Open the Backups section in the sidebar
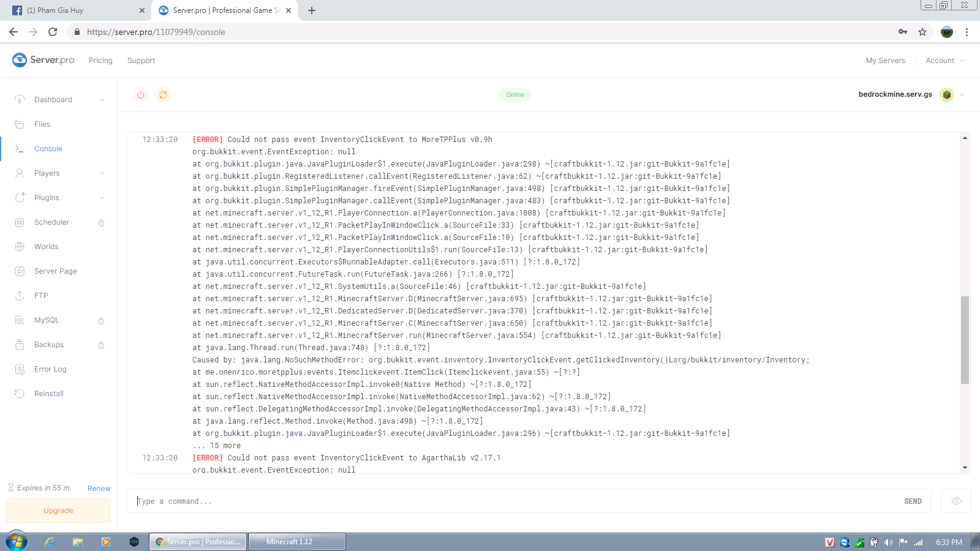Image resolution: width=980 pixels, height=551 pixels. point(49,345)
